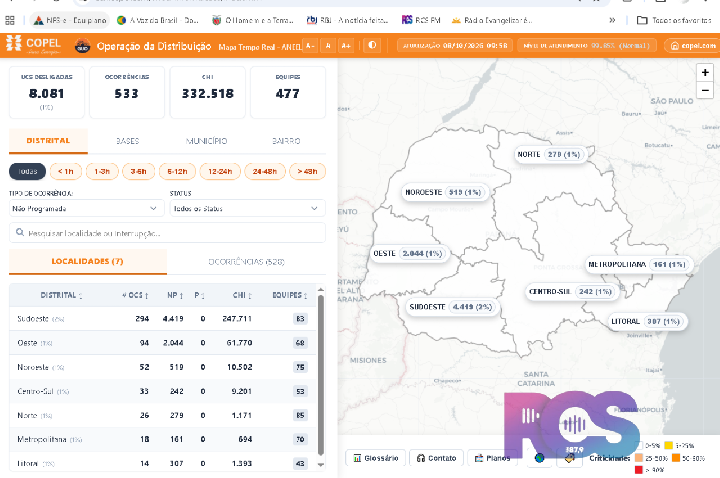The image size is (720, 478).
Task: Open the bookmarks overflow chevron
Action: [612, 20]
